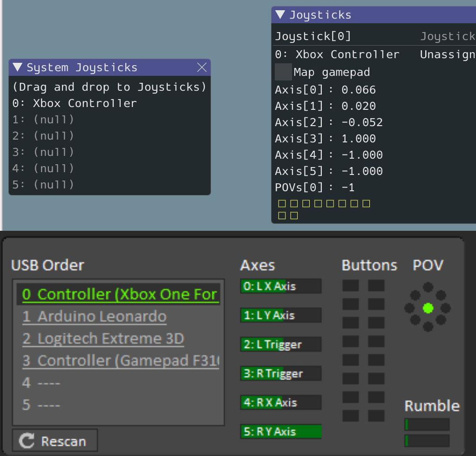Screen dimensions: 476x456
Task: Select 2 Logitech Extreme 3D in USB Order
Action: coord(102,338)
